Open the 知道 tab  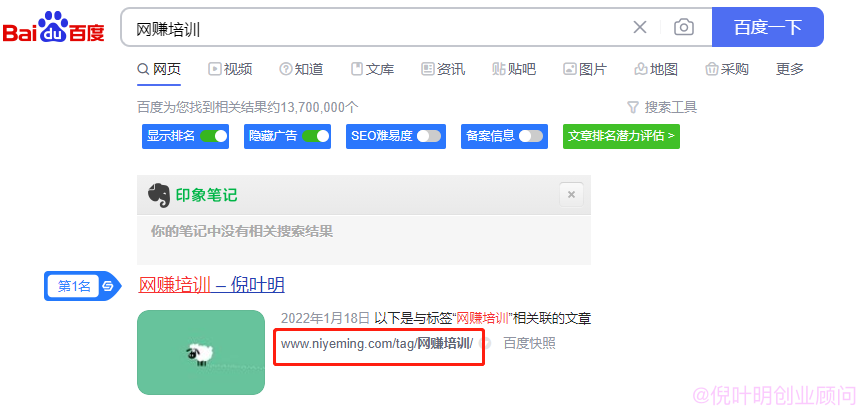coord(301,70)
